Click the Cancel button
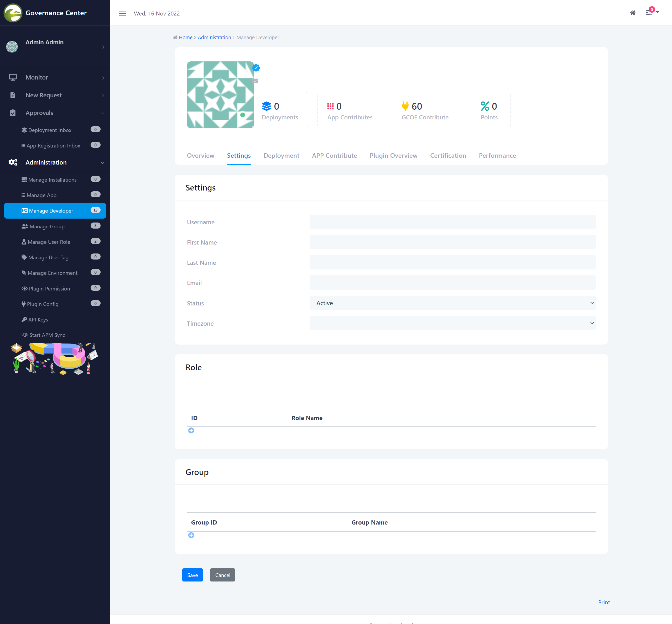This screenshot has width=672, height=624. (222, 575)
